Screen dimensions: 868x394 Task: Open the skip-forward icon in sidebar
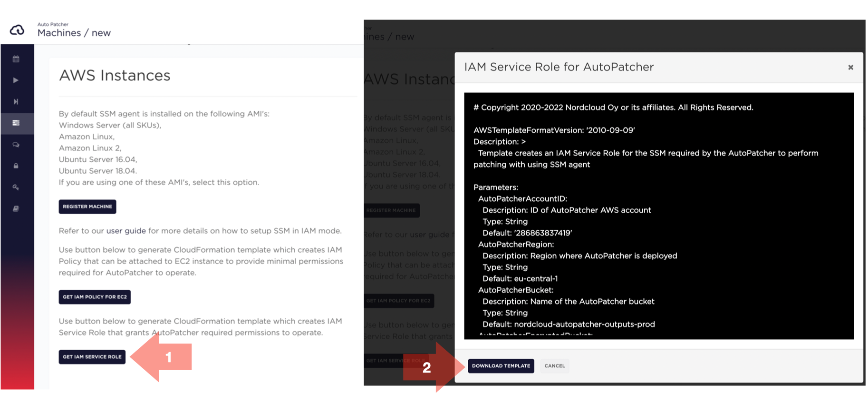16,102
